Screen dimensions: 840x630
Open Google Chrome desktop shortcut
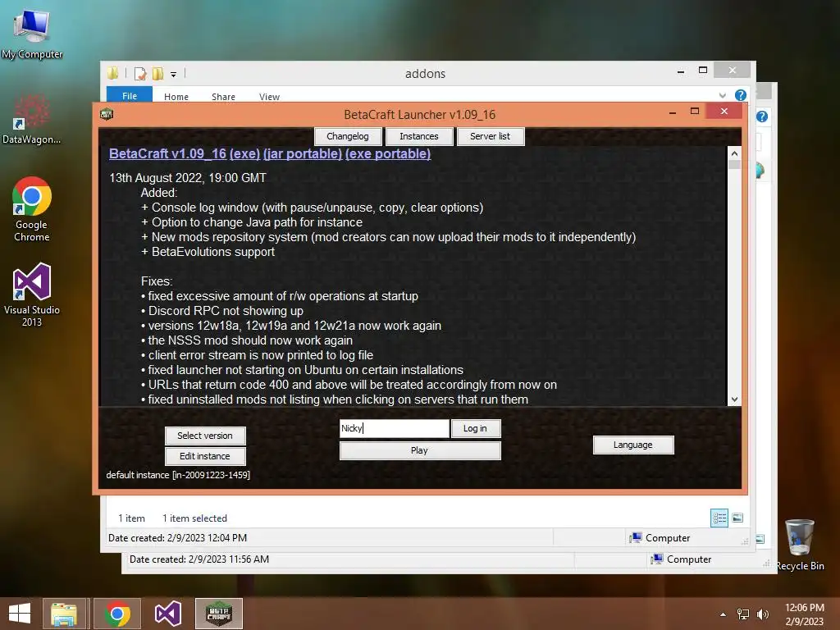pyautogui.click(x=32, y=209)
